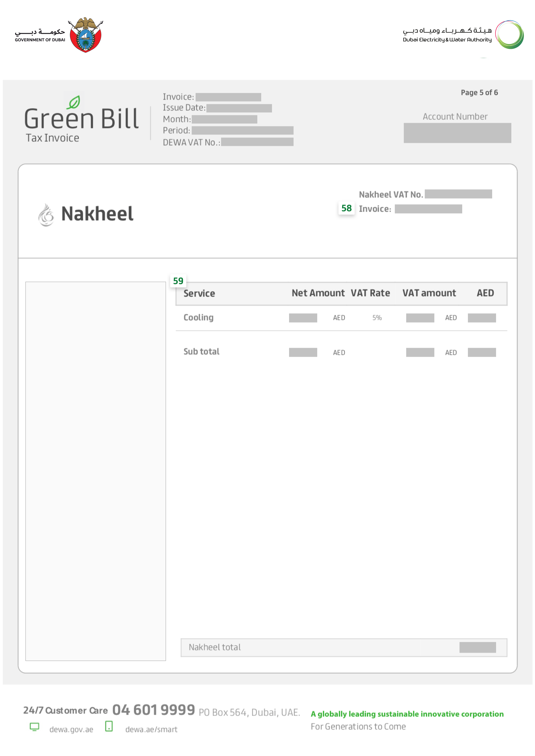Image resolution: width=535 pixels, height=756 pixels.
Task: Click the Service column header
Action: (199, 294)
